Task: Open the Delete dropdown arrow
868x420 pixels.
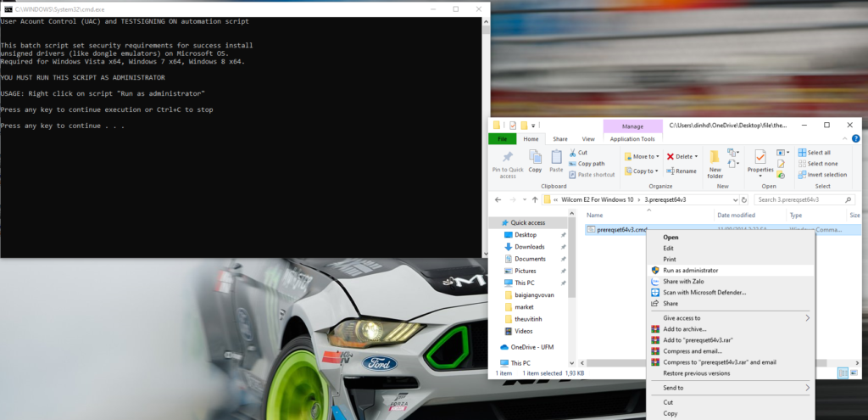Action: pyautogui.click(x=696, y=157)
